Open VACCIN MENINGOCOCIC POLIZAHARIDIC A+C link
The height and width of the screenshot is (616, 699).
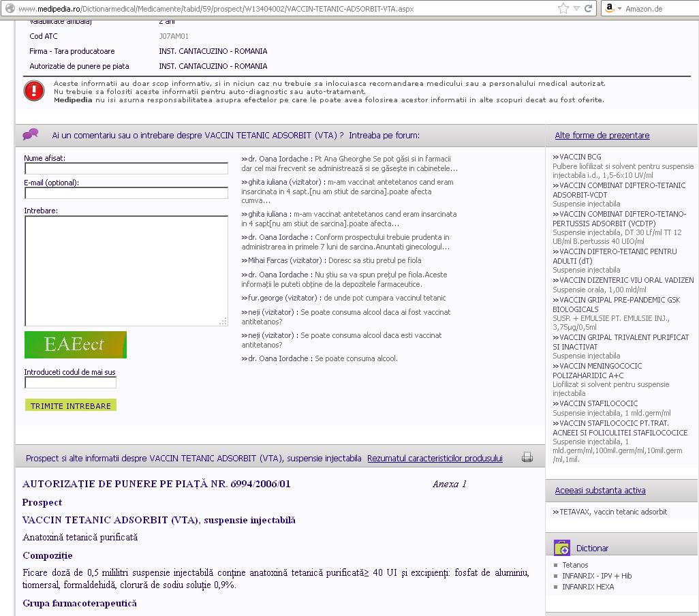tap(597, 371)
